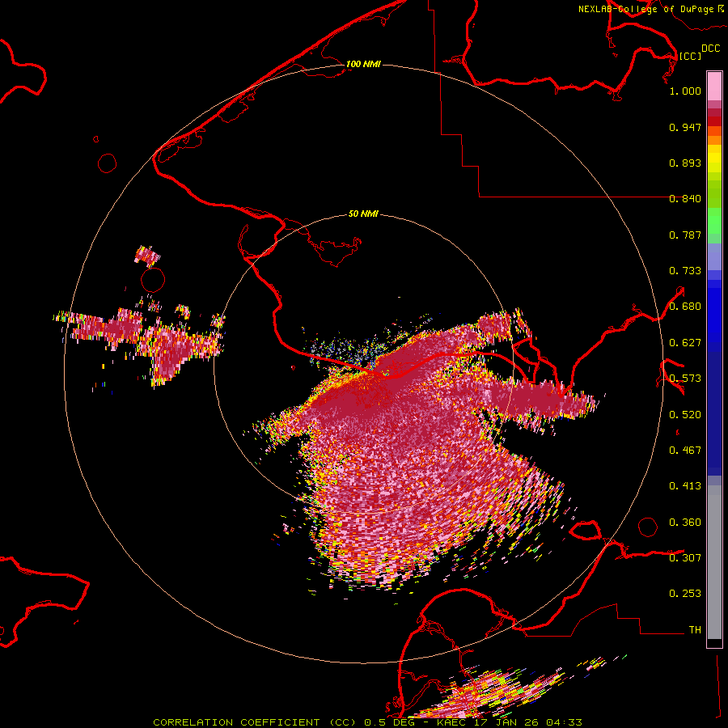Click the 100 NMI range ring label

pyautogui.click(x=363, y=64)
